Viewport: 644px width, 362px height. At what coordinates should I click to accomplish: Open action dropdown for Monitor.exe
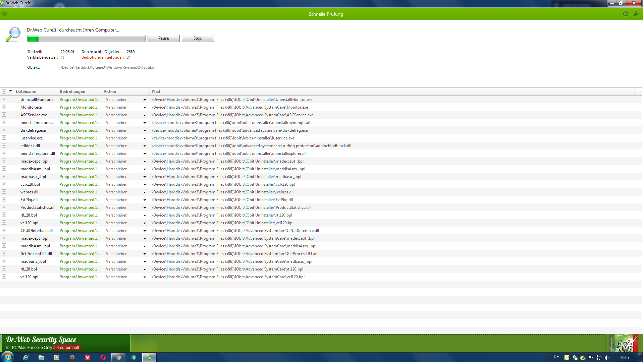pos(145,108)
